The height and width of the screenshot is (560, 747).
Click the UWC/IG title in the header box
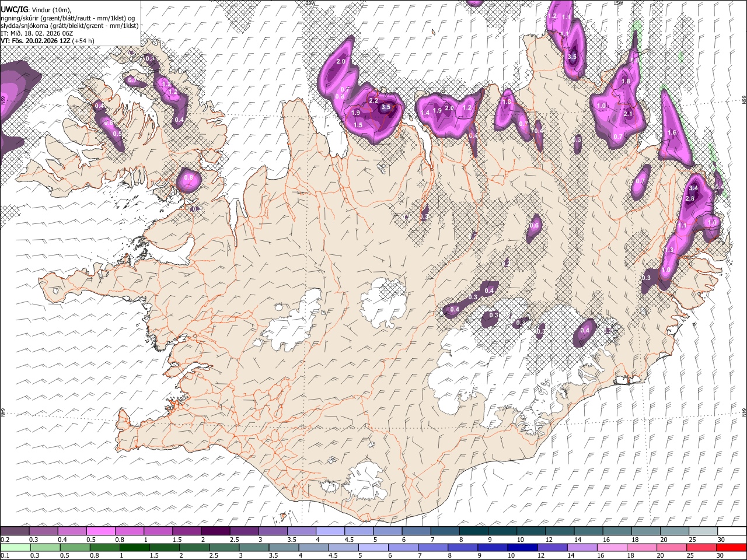(14, 9)
